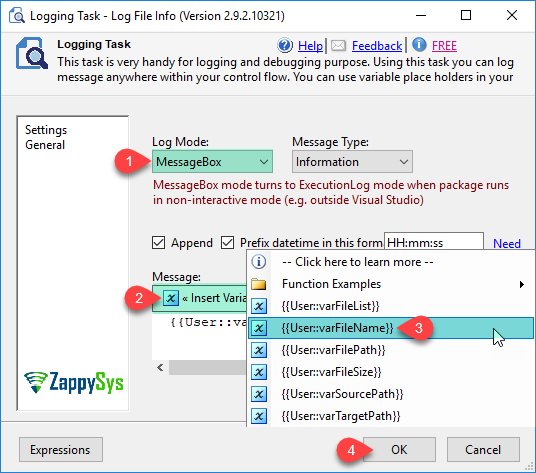
Task: Click the Feedback envelope icon
Action: pyautogui.click(x=338, y=45)
